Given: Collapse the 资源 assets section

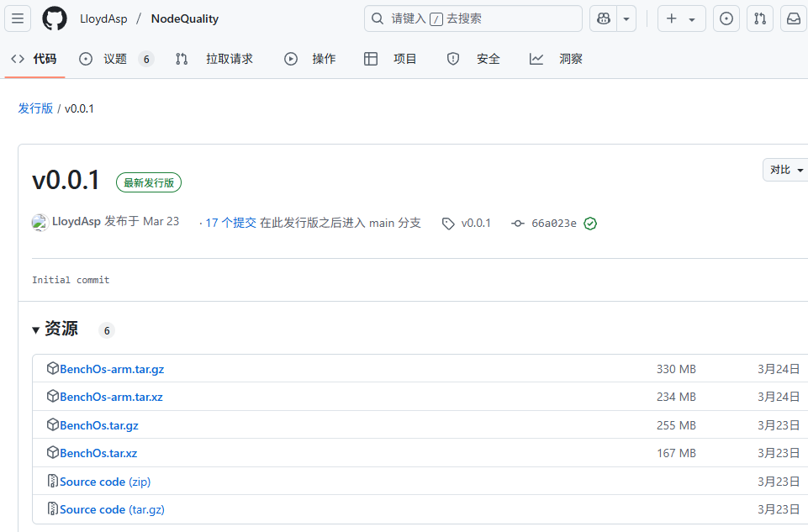Looking at the screenshot, I should pos(55,329).
